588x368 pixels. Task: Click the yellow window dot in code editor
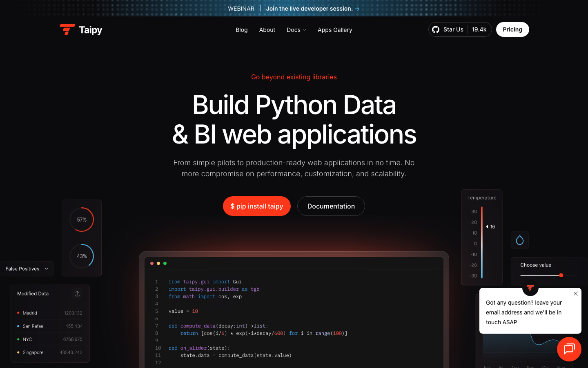(x=158, y=263)
